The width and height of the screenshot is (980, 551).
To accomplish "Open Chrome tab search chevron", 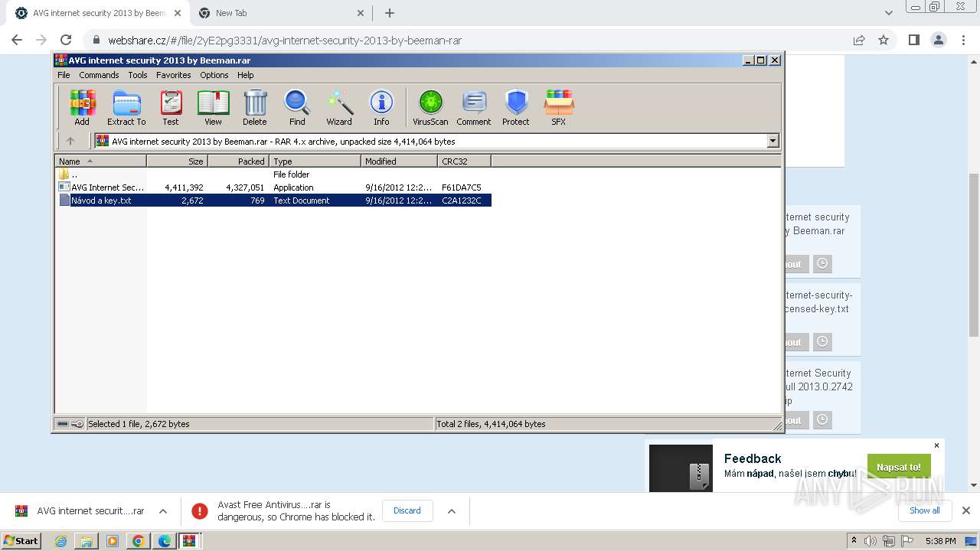I will coord(889,13).
